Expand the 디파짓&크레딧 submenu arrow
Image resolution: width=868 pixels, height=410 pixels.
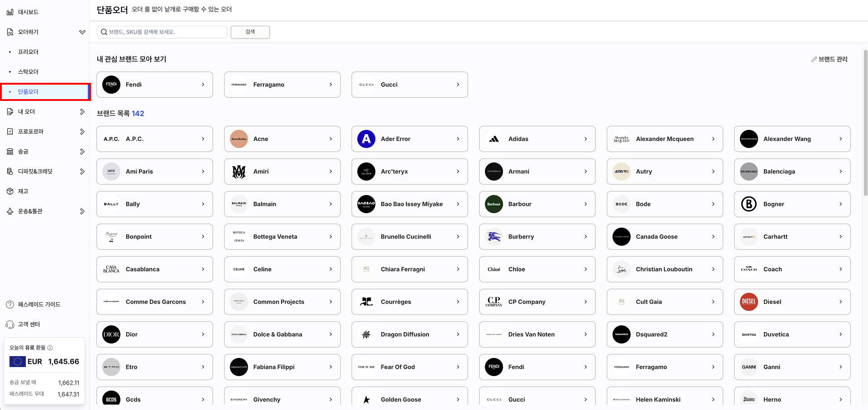(82, 172)
